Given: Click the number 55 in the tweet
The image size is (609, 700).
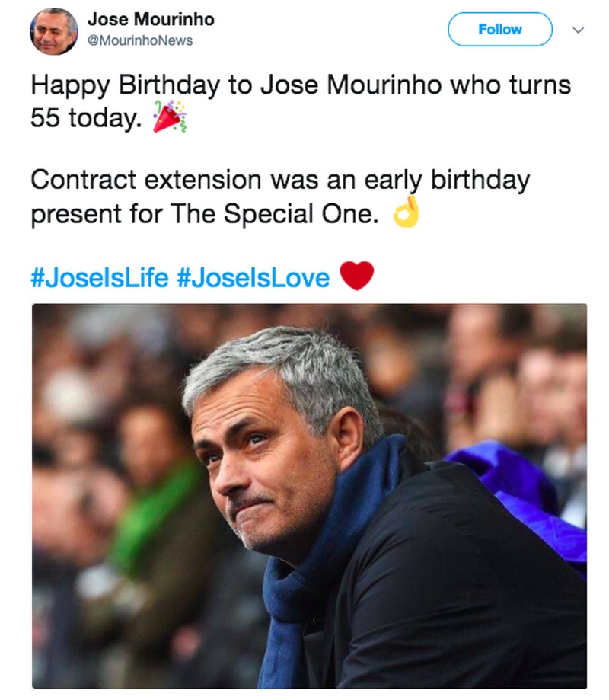Looking at the screenshot, I should [46, 118].
